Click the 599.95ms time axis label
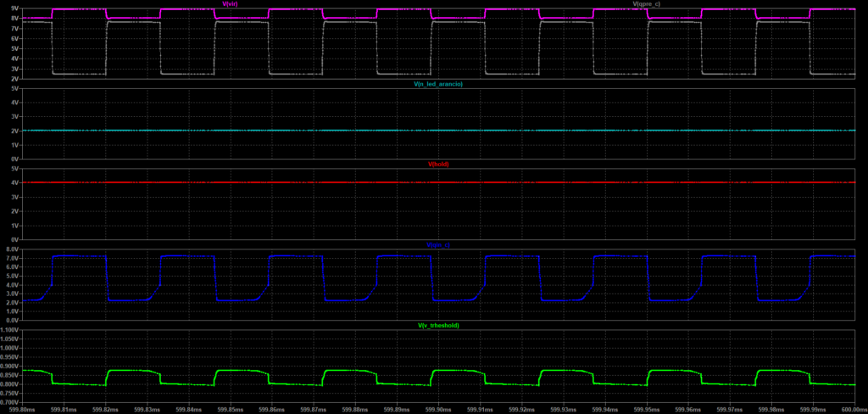The width and height of the screenshot is (868, 414). (646, 410)
